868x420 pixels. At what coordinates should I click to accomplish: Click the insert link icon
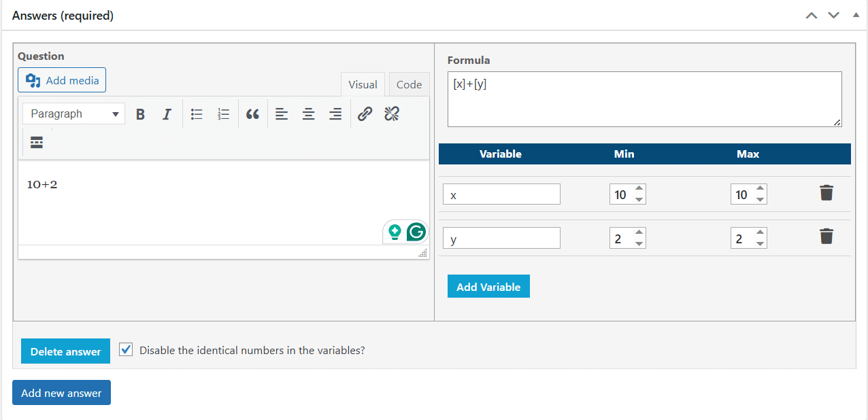coord(365,113)
